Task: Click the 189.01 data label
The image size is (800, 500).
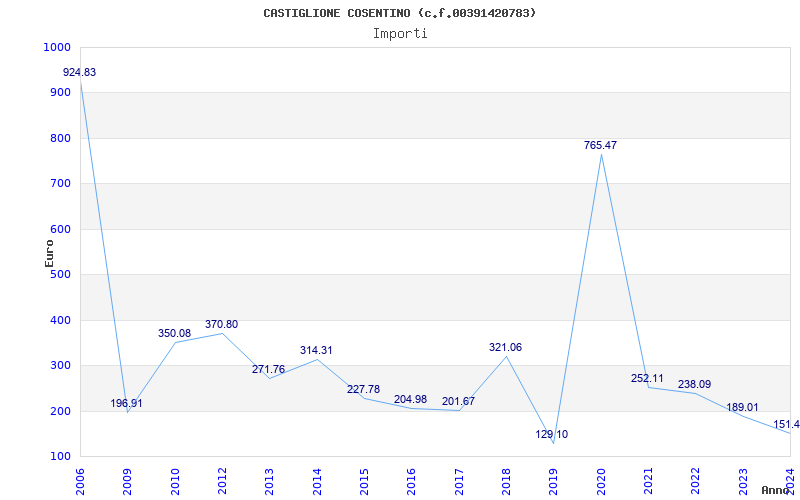Action: (742, 408)
